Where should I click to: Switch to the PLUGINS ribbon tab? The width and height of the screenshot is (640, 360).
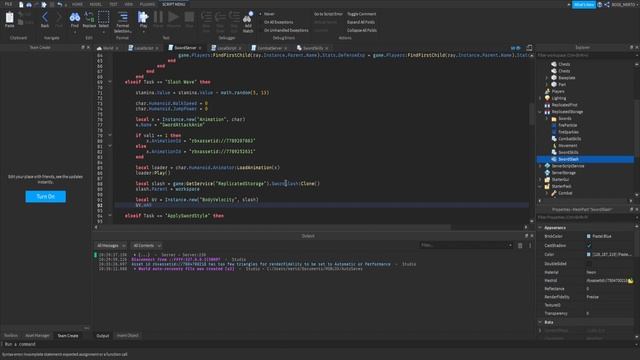tap(147, 4)
